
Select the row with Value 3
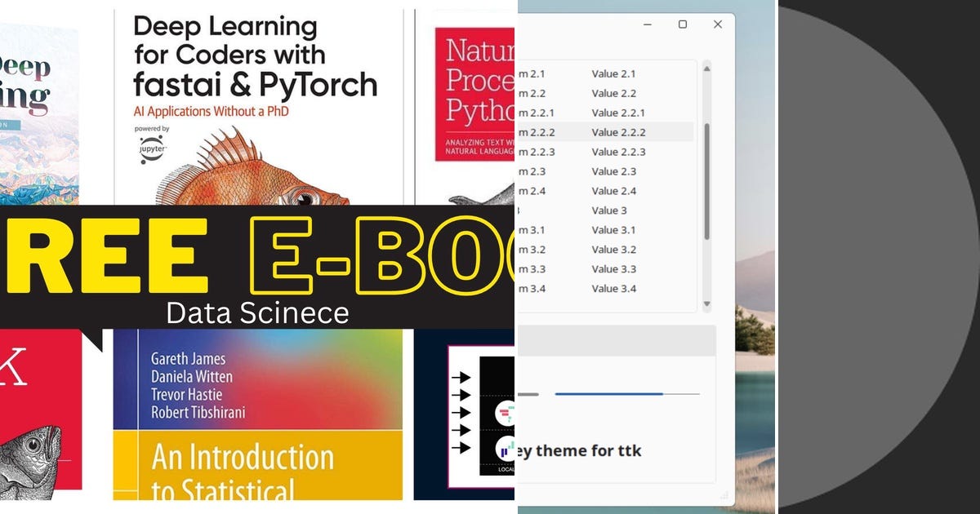tap(605, 210)
